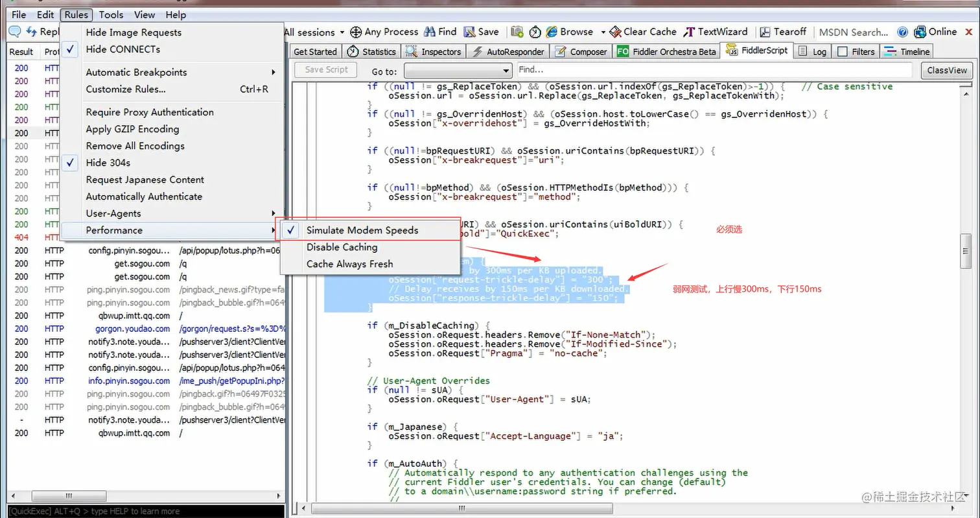Enable Hide Image Requests in Rules menu
This screenshot has width=980, height=518.
pyautogui.click(x=173, y=32)
